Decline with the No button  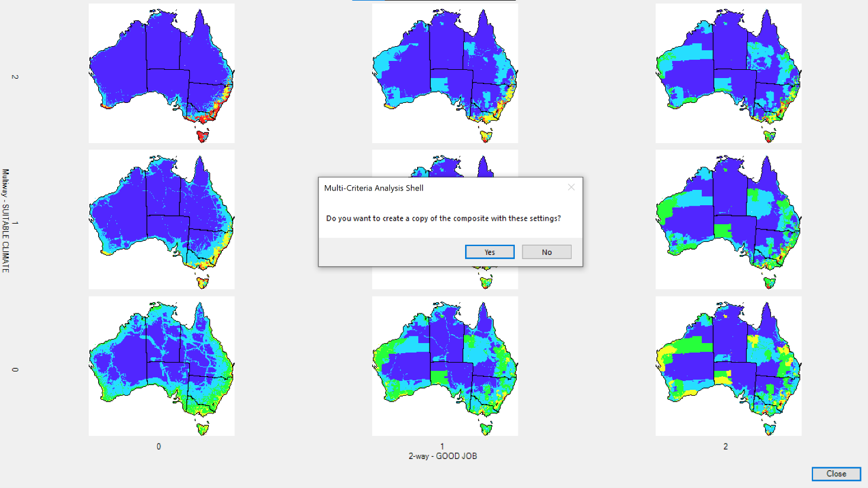click(547, 252)
